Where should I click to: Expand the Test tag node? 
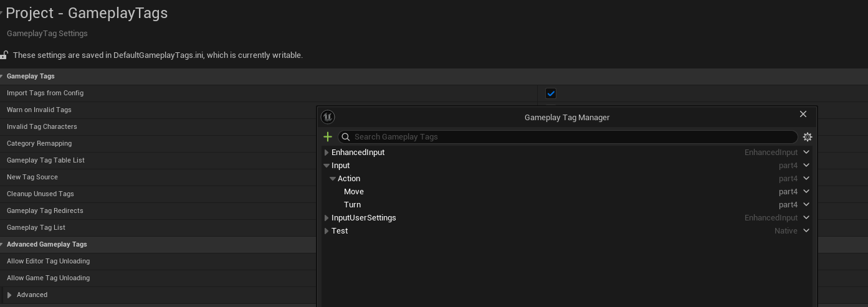pos(327,231)
